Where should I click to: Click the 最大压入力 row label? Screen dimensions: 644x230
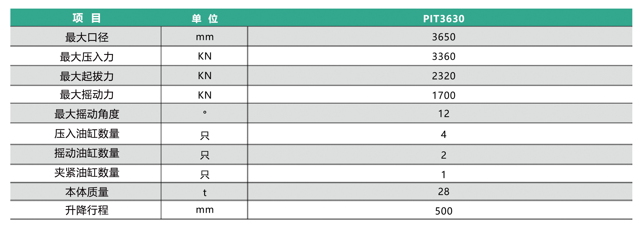point(87,57)
